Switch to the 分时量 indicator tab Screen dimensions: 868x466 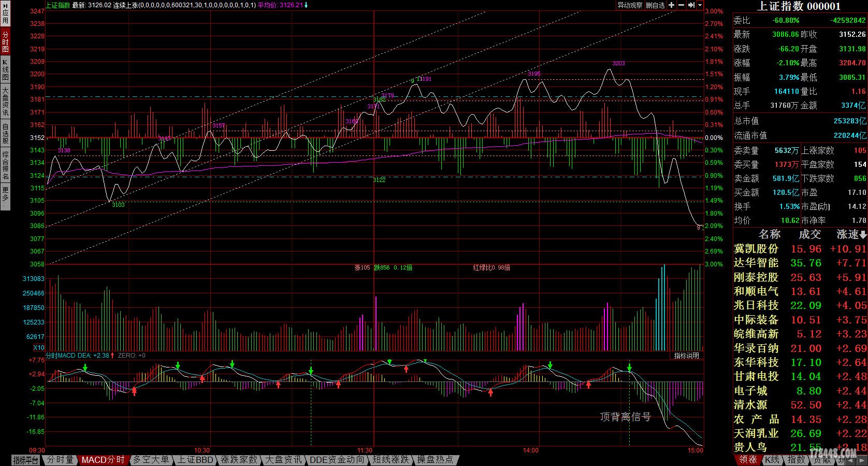point(60,460)
